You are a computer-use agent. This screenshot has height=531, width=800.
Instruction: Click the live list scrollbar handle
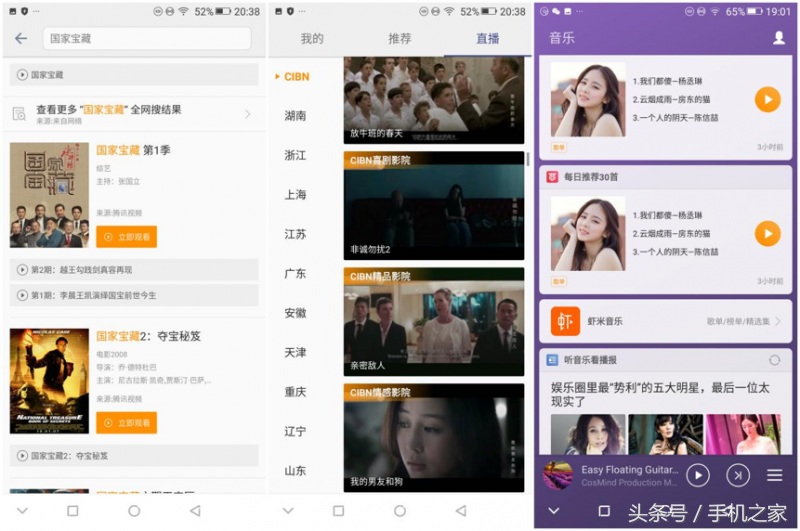pos(528,159)
